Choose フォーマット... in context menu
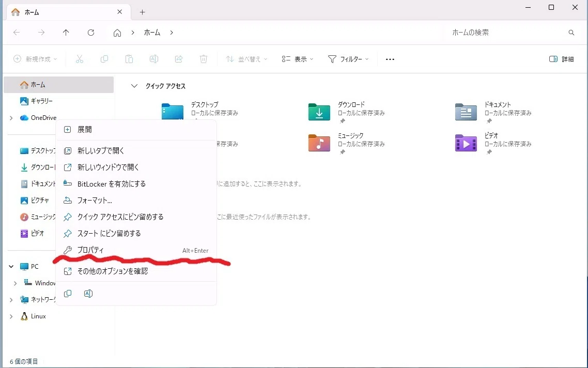The height and width of the screenshot is (368, 588). (136, 201)
